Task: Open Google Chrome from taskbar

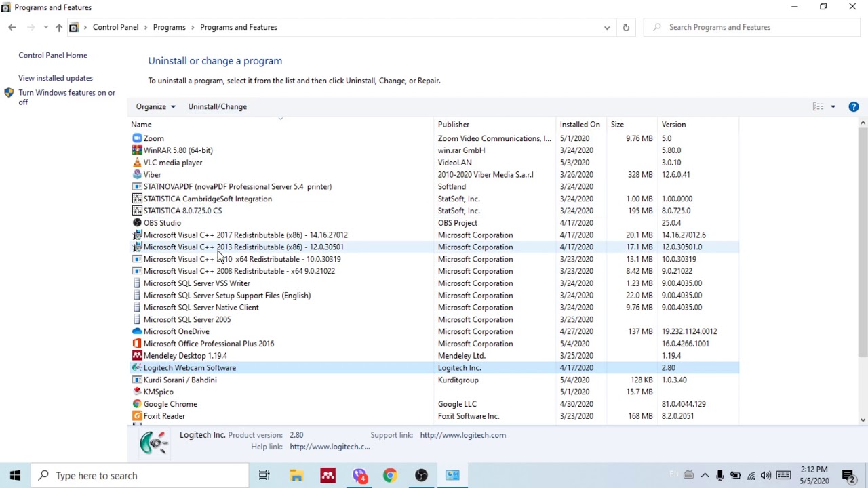Action: tap(390, 475)
